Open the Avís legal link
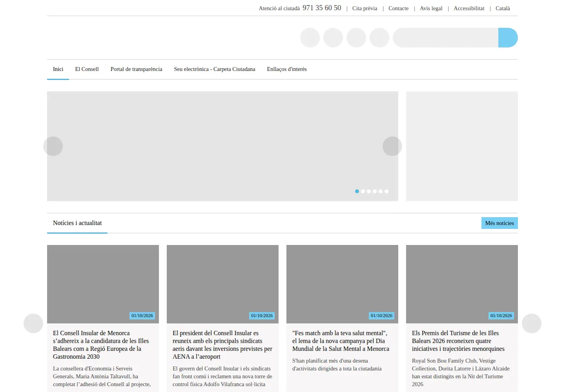 coord(431,8)
